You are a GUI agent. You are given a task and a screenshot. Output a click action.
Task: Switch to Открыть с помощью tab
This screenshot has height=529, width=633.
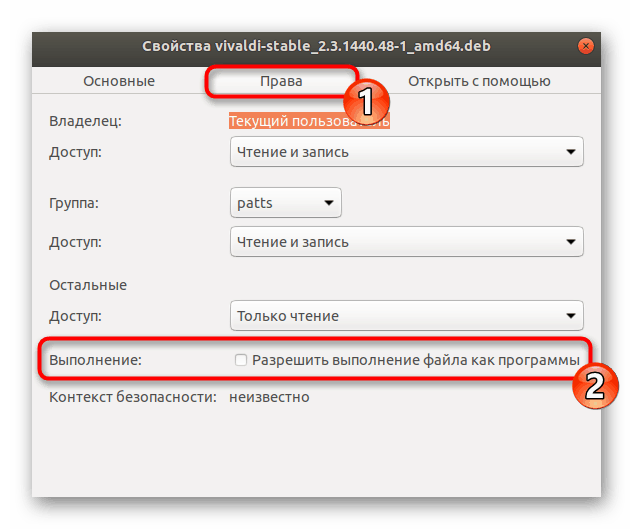click(479, 81)
